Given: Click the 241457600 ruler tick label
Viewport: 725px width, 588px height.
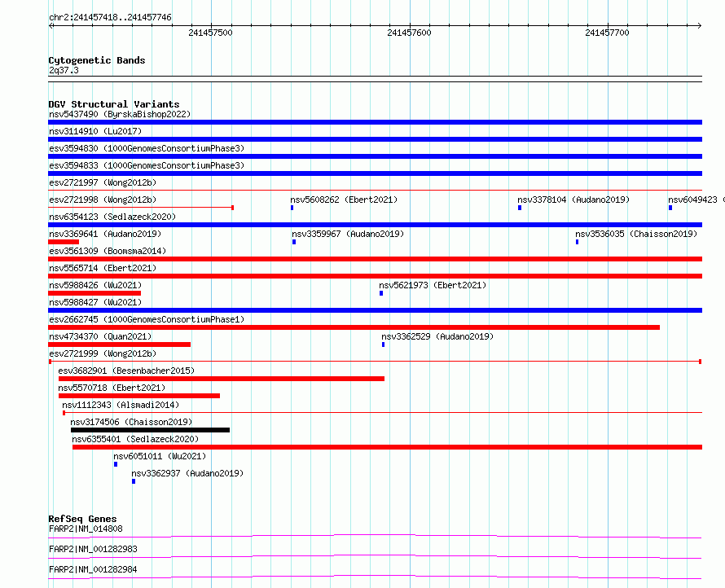Looking at the screenshot, I should pyautogui.click(x=409, y=33).
